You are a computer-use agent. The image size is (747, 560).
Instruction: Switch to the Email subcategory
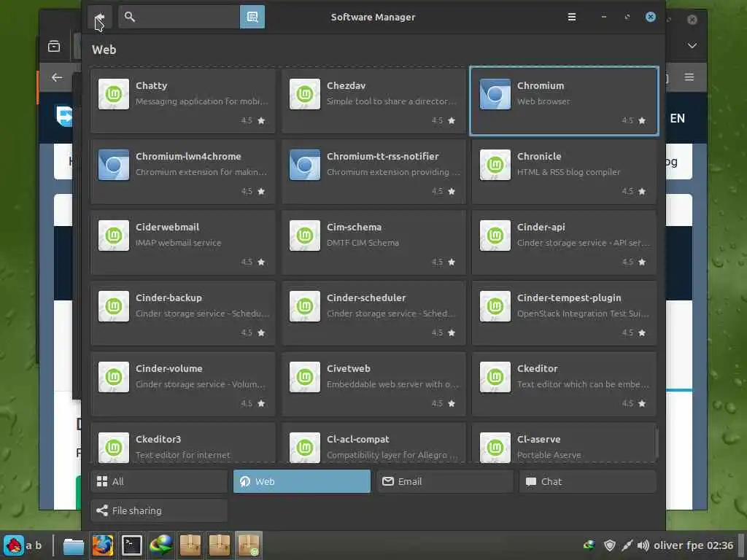[x=445, y=481]
